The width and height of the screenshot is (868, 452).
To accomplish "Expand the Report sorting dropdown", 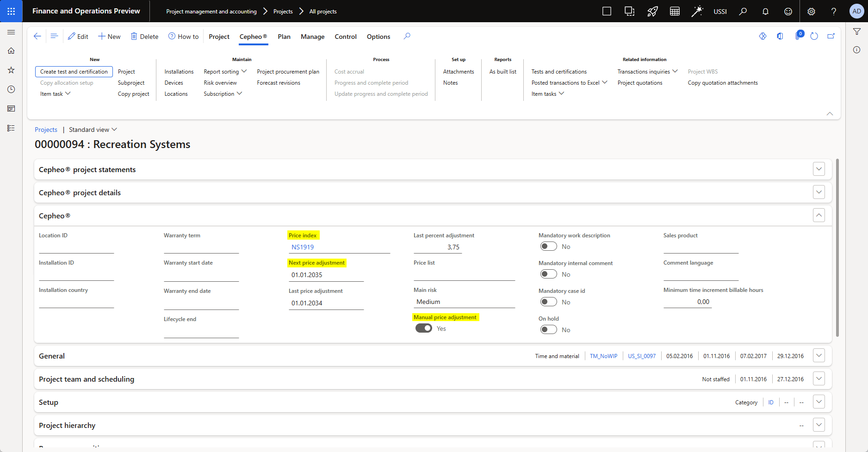I will [225, 72].
